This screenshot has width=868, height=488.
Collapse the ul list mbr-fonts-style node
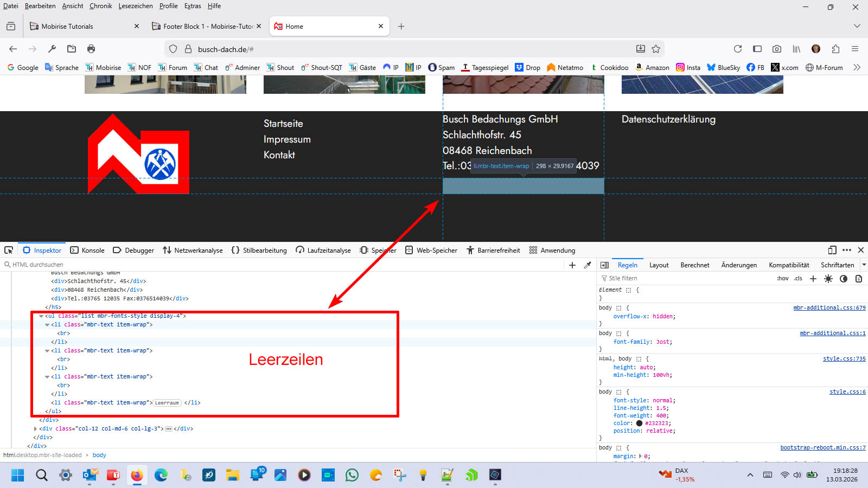[x=41, y=316]
